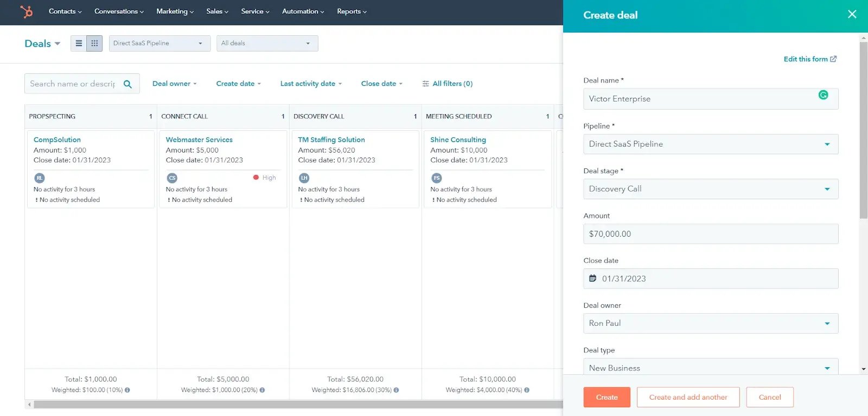Screen dimensions: 868x416
Task: Click the HubSpot sprocket logo
Action: click(27, 11)
